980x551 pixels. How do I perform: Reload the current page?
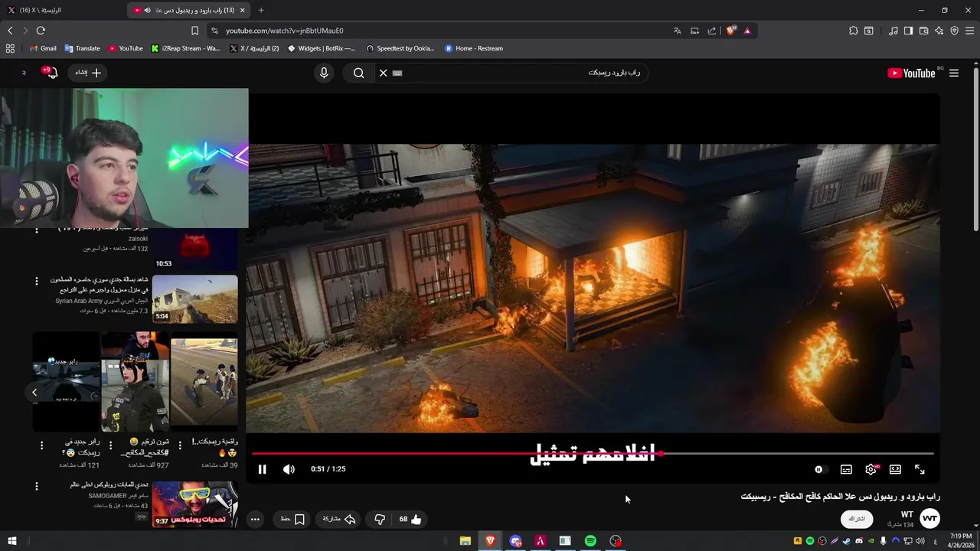coord(41,31)
